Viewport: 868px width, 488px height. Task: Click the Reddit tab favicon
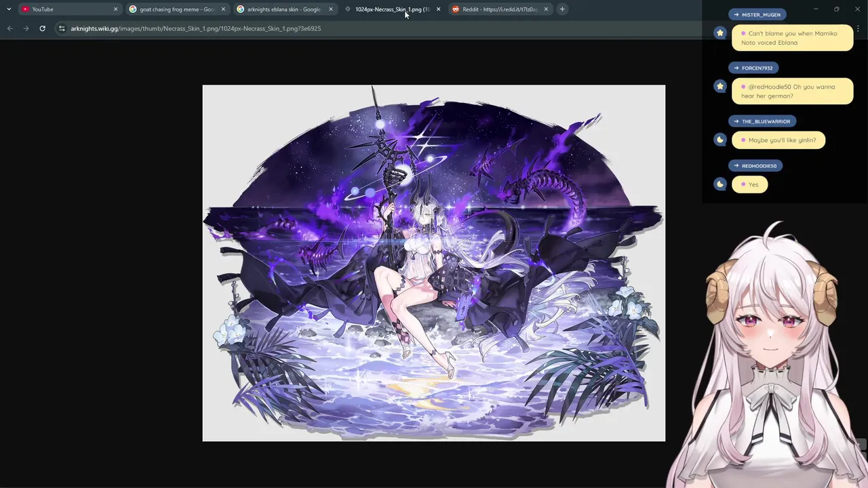[456, 9]
